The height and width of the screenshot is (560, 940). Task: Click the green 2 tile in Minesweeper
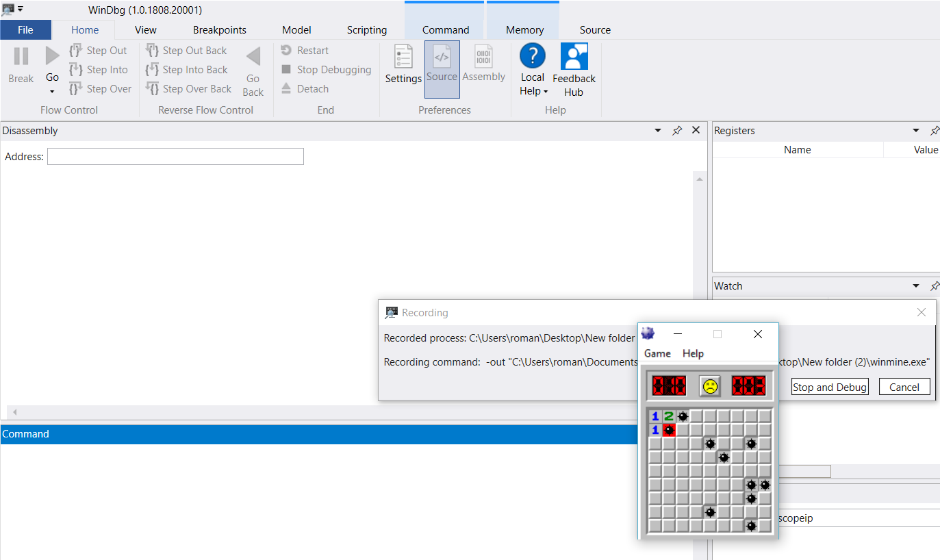click(669, 416)
